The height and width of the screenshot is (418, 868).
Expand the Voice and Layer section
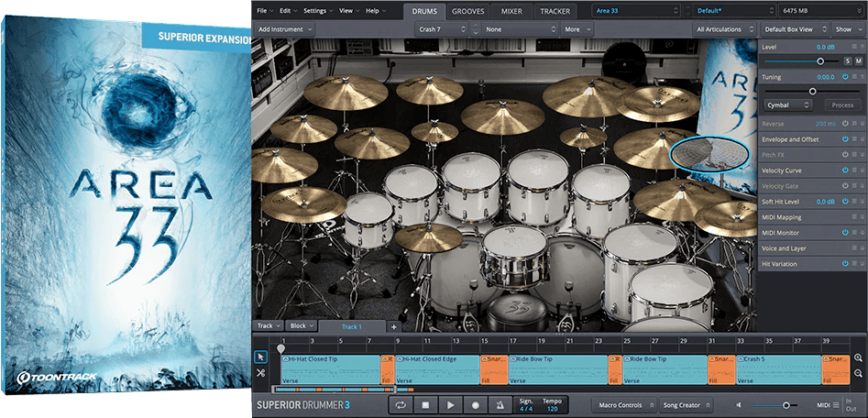[862, 248]
